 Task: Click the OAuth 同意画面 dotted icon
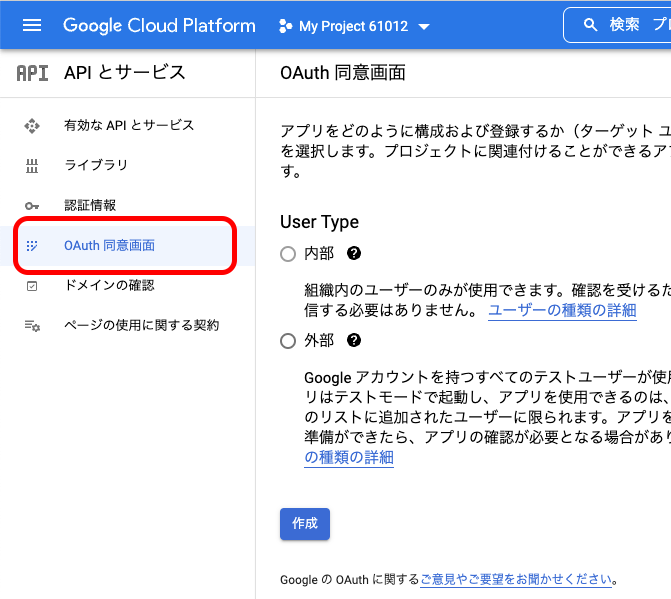32,246
